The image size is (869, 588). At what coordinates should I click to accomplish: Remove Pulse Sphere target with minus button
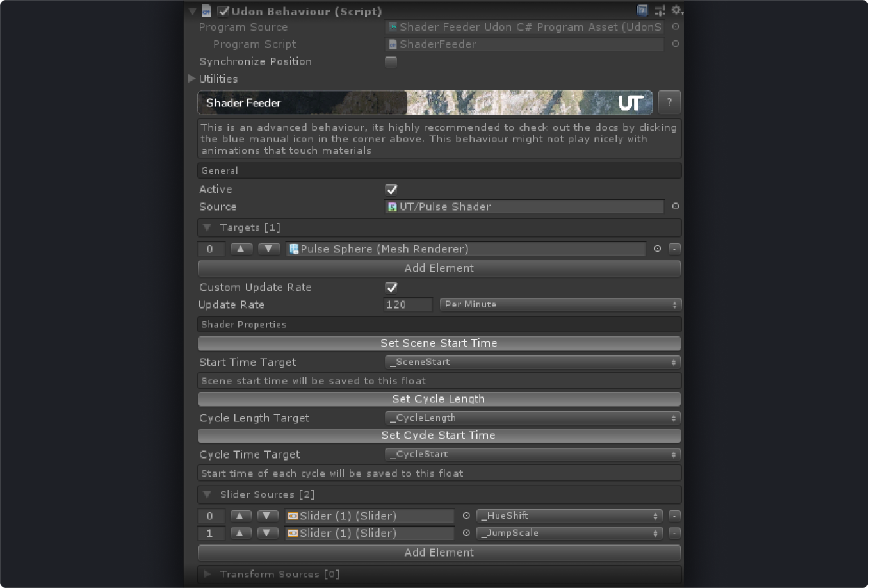coord(674,249)
